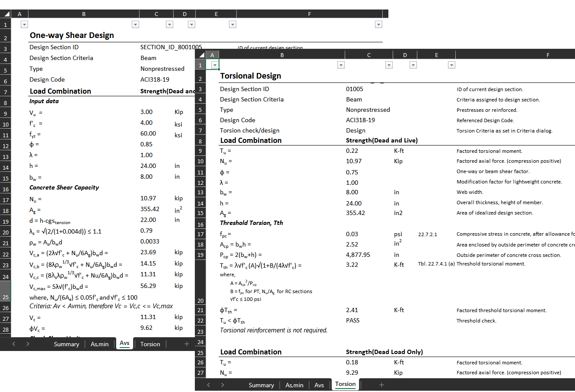Switch to Summary tab in Torsion window
Image resolution: width=575 pixels, height=392 pixels.
pos(261,385)
